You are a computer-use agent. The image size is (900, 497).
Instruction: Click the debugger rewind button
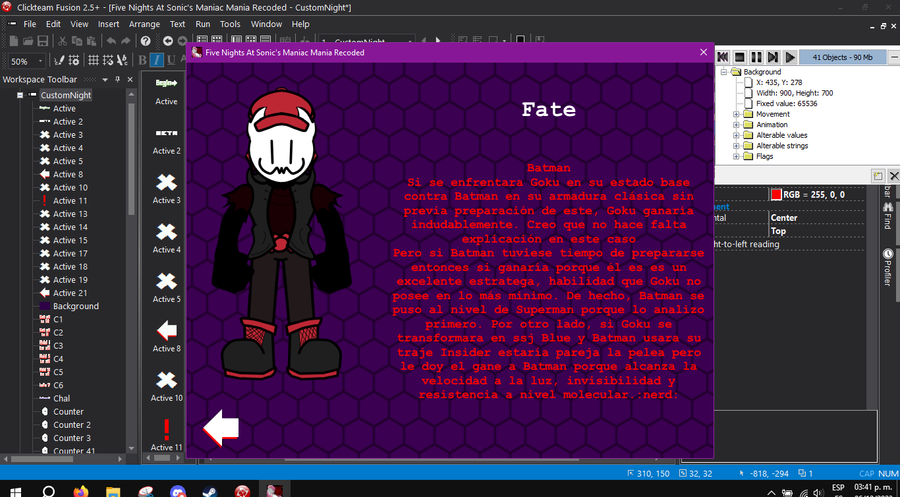(x=723, y=57)
